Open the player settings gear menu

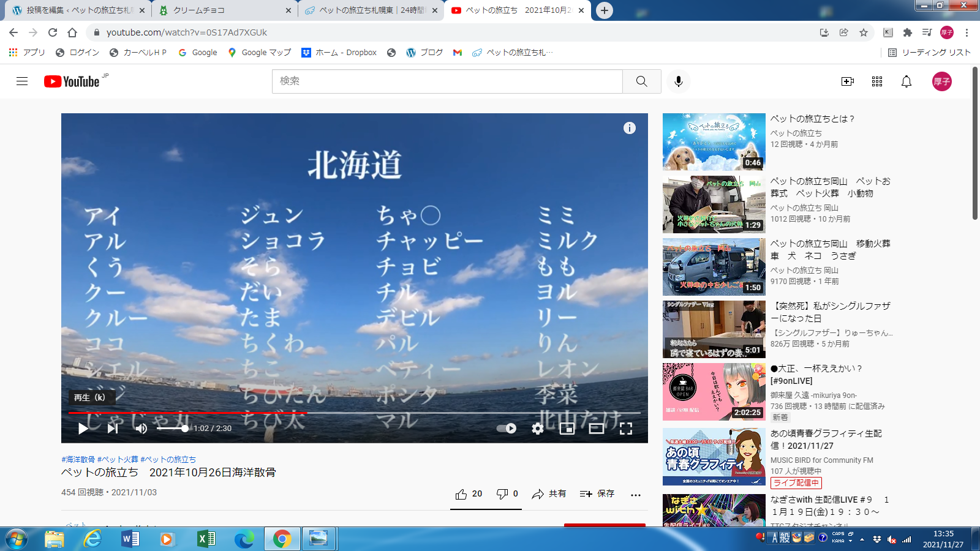pyautogui.click(x=538, y=429)
